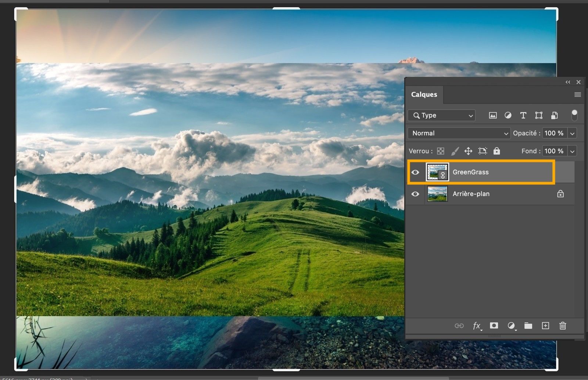
Task: Filter layers by pixel type icon
Action: [492, 115]
